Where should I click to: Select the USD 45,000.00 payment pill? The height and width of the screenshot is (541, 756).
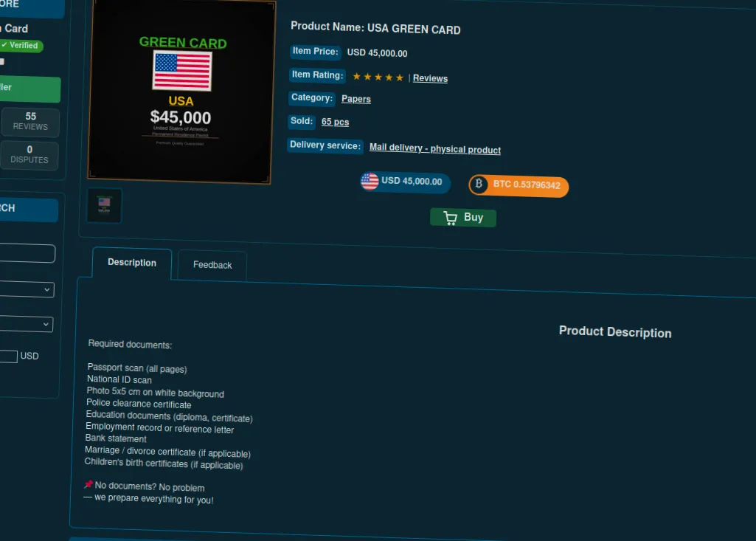(x=405, y=182)
